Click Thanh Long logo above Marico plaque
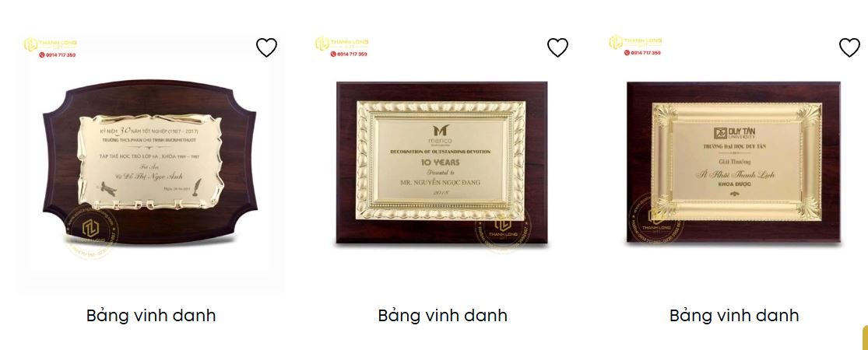 [342, 44]
